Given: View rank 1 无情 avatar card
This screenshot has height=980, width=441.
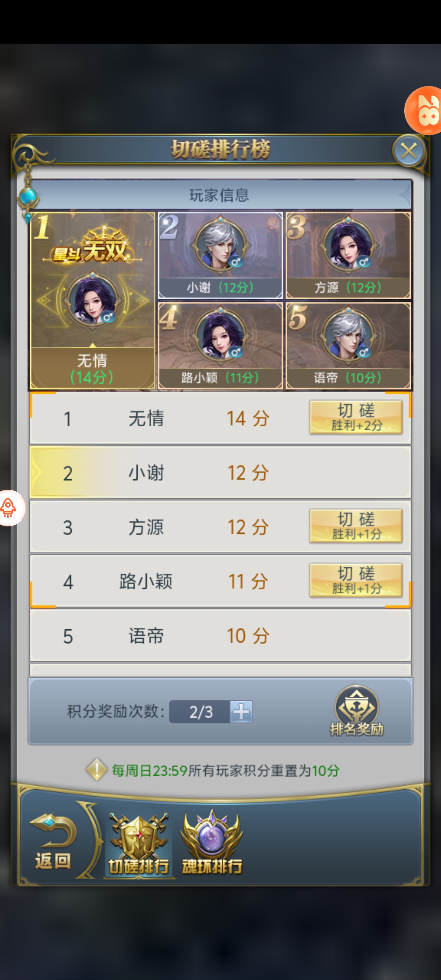Looking at the screenshot, I should click(93, 301).
